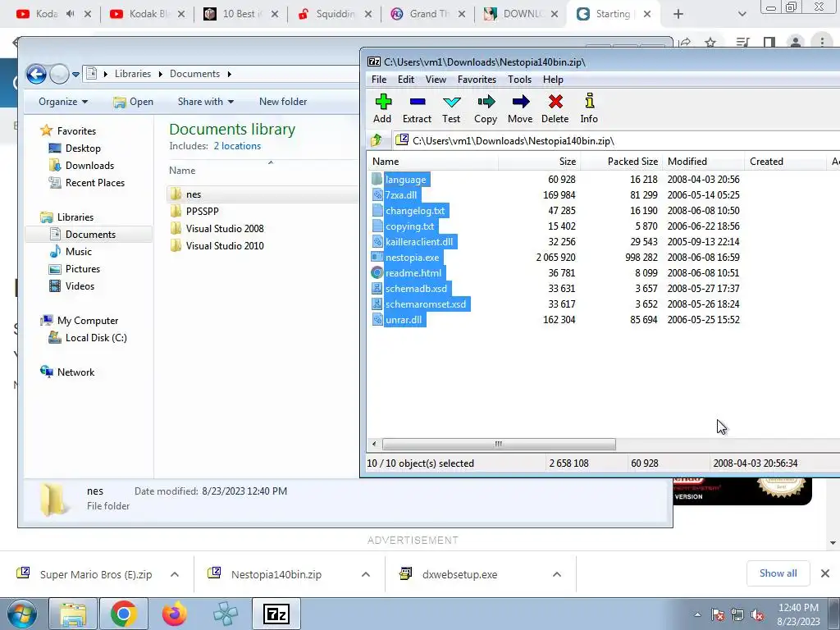840x630 pixels.
Task: Mute the Kodak tab audio icon
Action: point(71,14)
